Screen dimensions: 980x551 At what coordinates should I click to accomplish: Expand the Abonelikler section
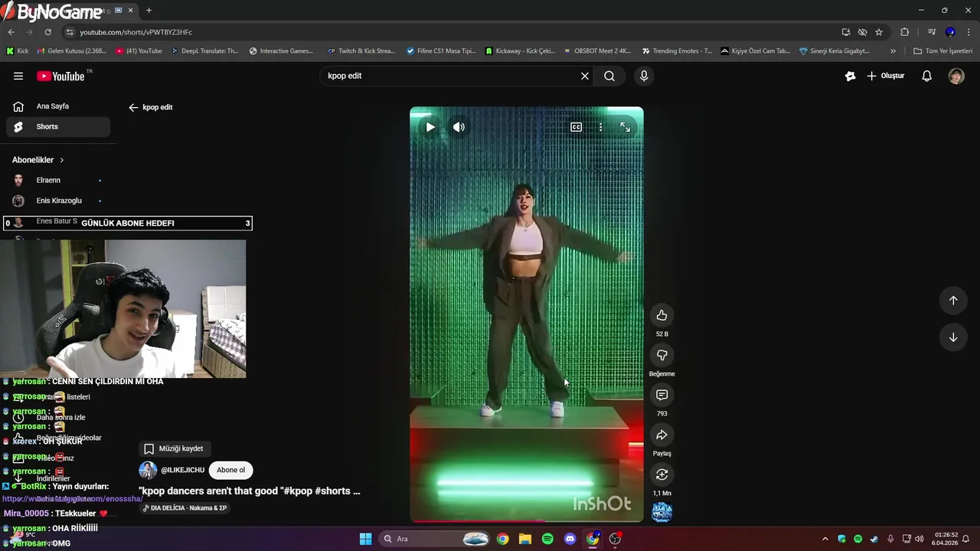(x=38, y=160)
